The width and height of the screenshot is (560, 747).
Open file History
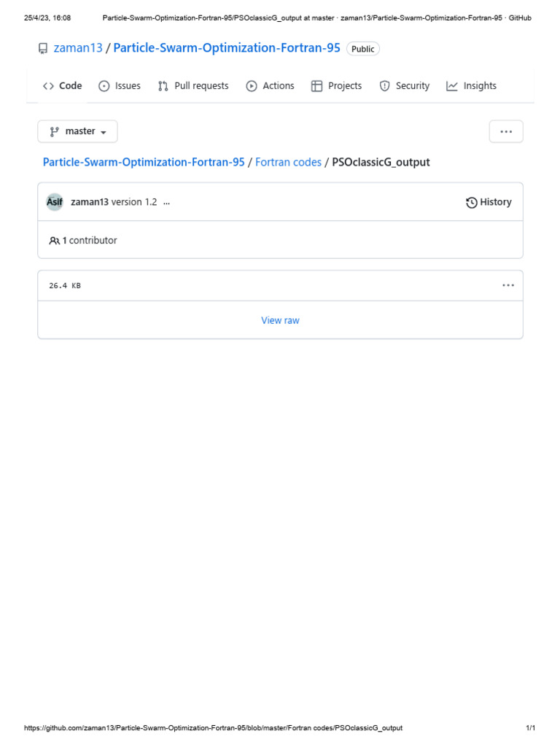click(x=489, y=202)
